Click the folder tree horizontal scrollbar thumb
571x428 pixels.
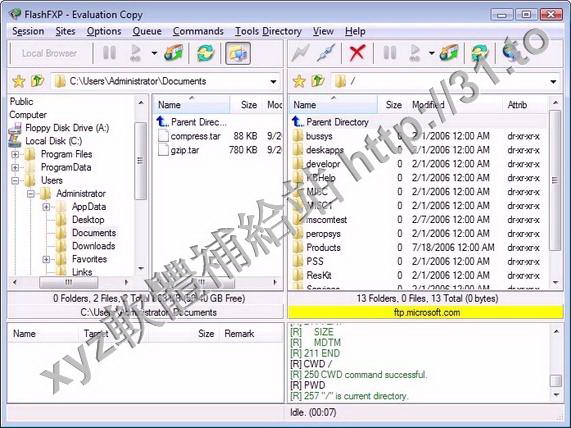point(68,282)
